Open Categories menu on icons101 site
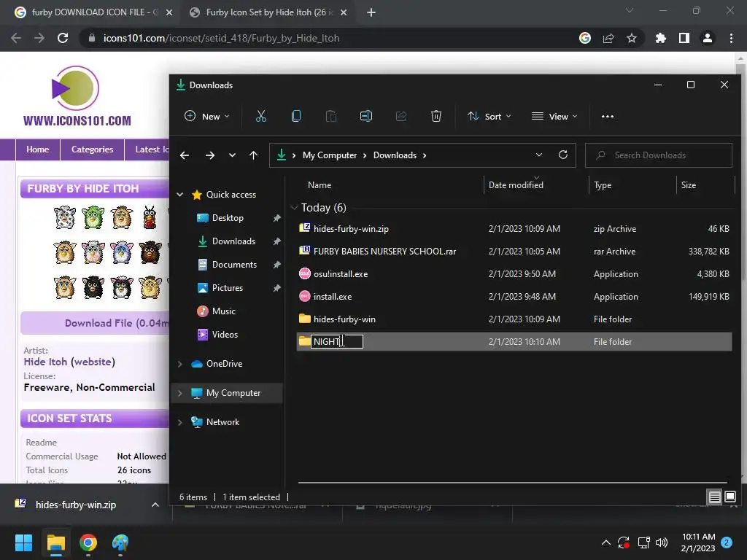 pos(92,149)
